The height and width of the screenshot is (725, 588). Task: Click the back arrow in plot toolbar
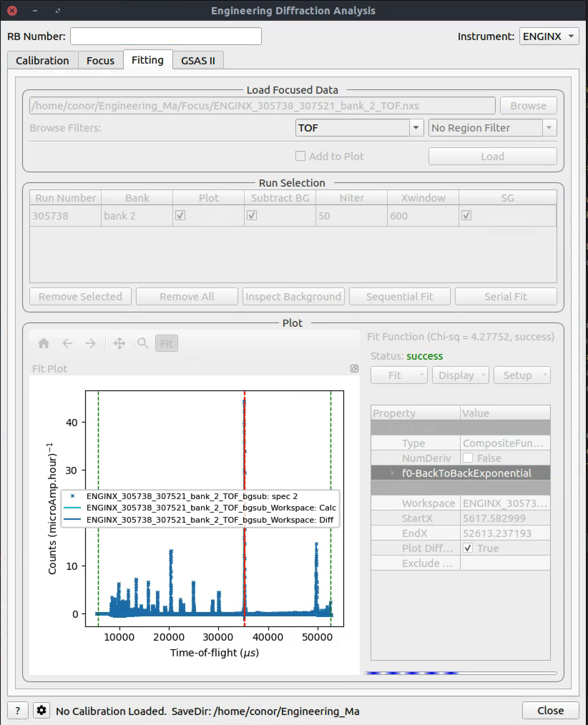tap(67, 344)
